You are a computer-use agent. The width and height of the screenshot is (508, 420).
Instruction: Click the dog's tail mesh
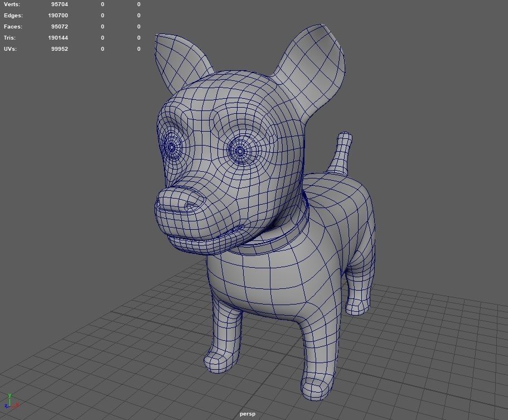click(x=341, y=154)
